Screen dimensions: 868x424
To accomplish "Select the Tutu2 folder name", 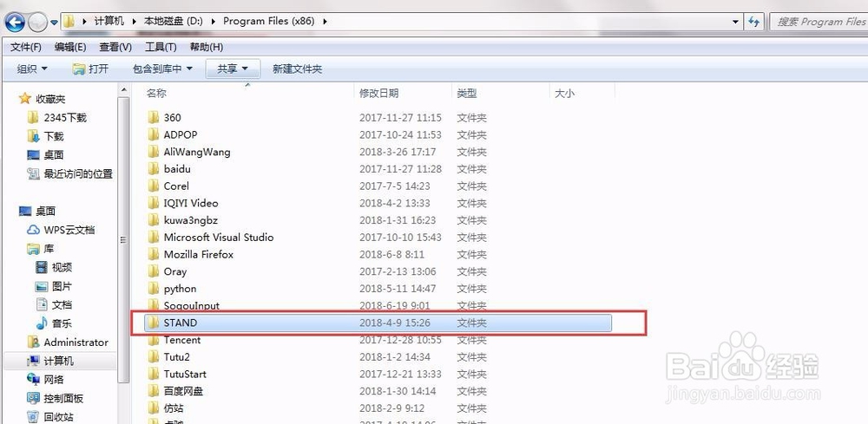I will click(x=176, y=357).
